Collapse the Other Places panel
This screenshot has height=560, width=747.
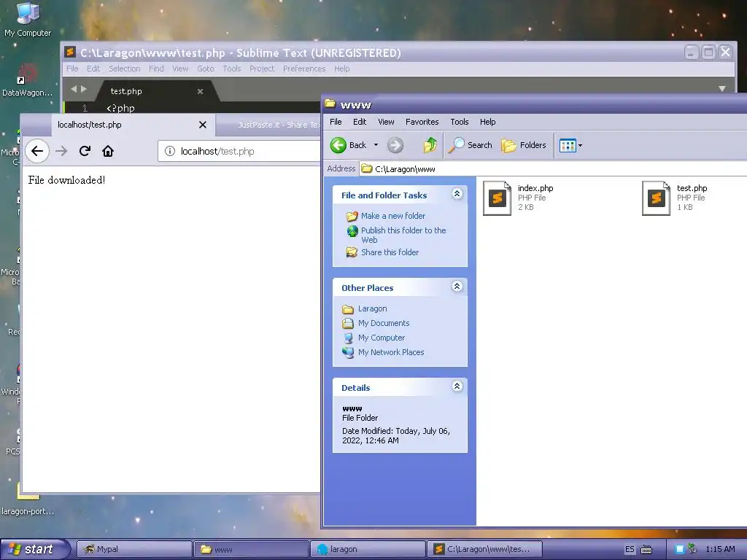(457, 286)
